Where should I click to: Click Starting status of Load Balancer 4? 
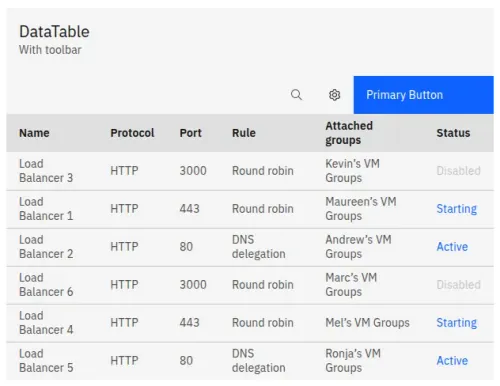tap(457, 323)
